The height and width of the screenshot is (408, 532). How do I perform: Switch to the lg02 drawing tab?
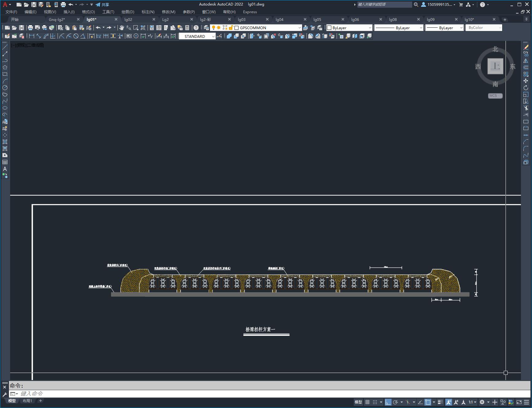click(x=128, y=19)
